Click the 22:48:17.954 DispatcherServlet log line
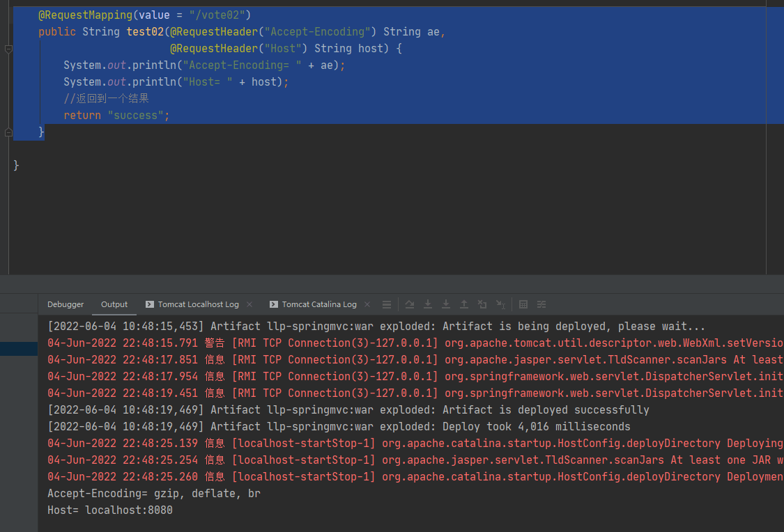Image resolution: width=784 pixels, height=532 pixels. tap(415, 377)
